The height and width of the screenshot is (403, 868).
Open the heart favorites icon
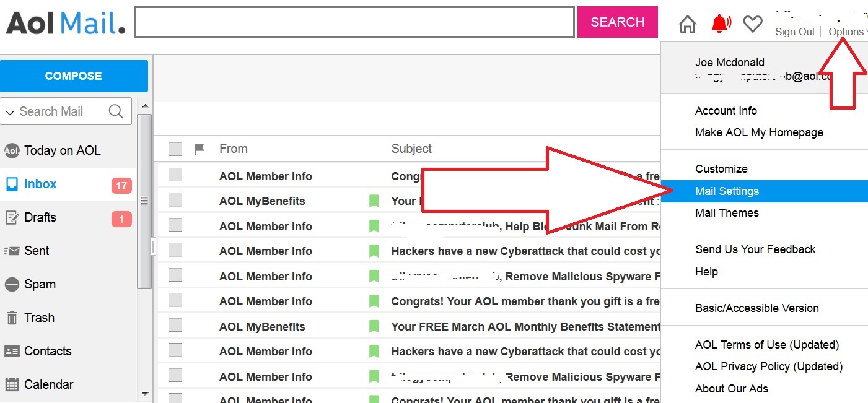[x=752, y=24]
